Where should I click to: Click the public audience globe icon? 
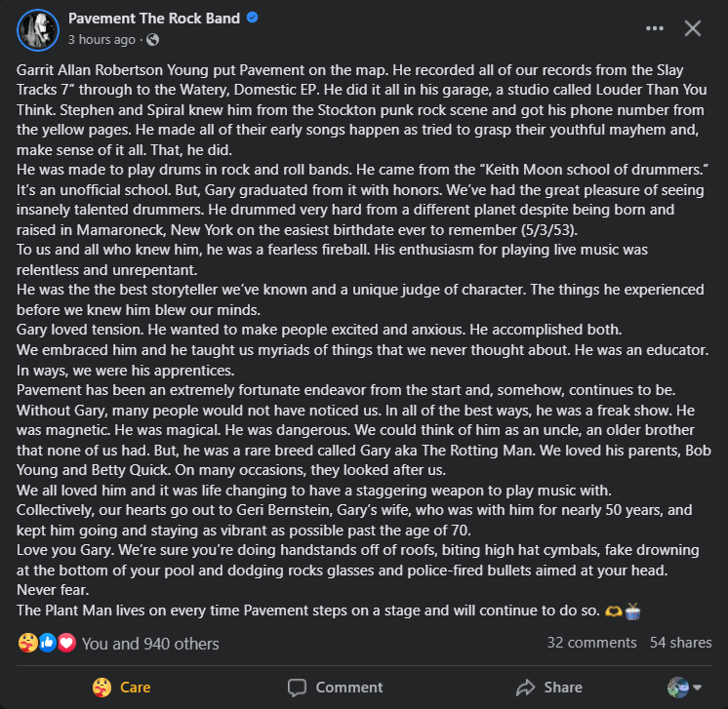153,40
